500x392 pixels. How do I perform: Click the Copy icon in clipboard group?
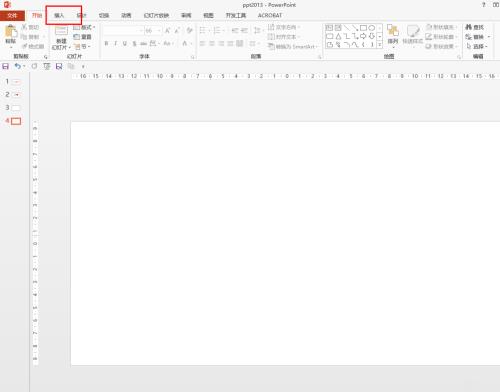24,37
